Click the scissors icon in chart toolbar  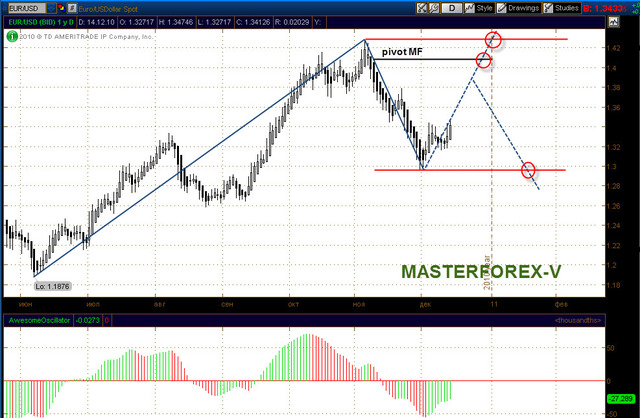point(422,8)
